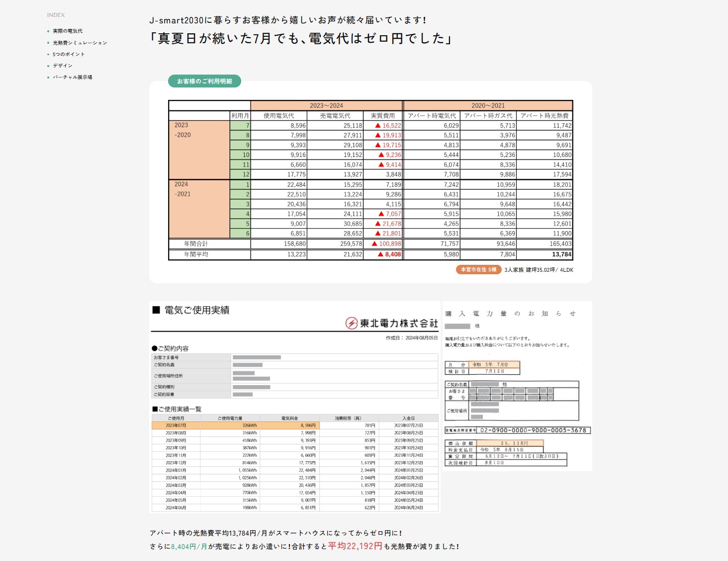Screen dimensions: 728x561
Task: Click the INDEX sidebar heading
Action: click(56, 15)
